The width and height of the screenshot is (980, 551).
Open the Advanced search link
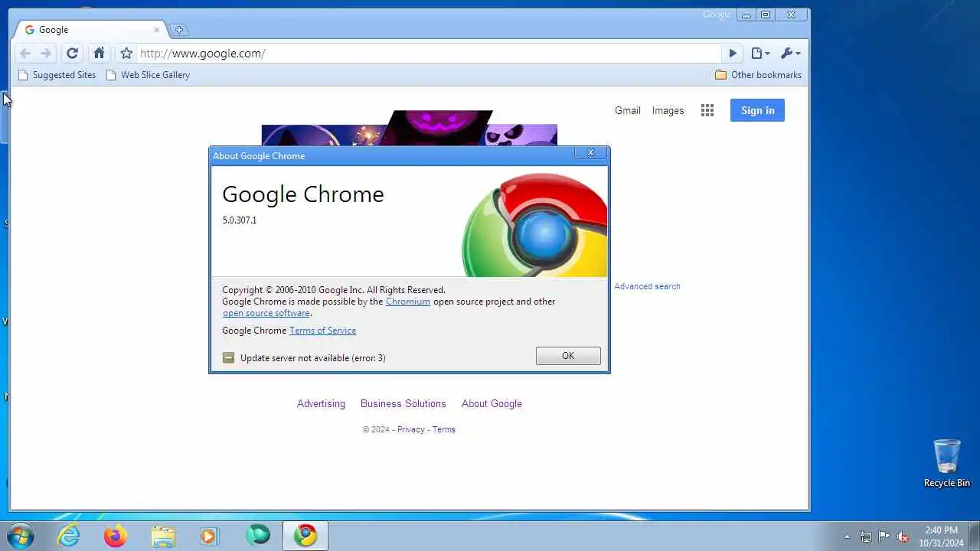pyautogui.click(x=647, y=286)
